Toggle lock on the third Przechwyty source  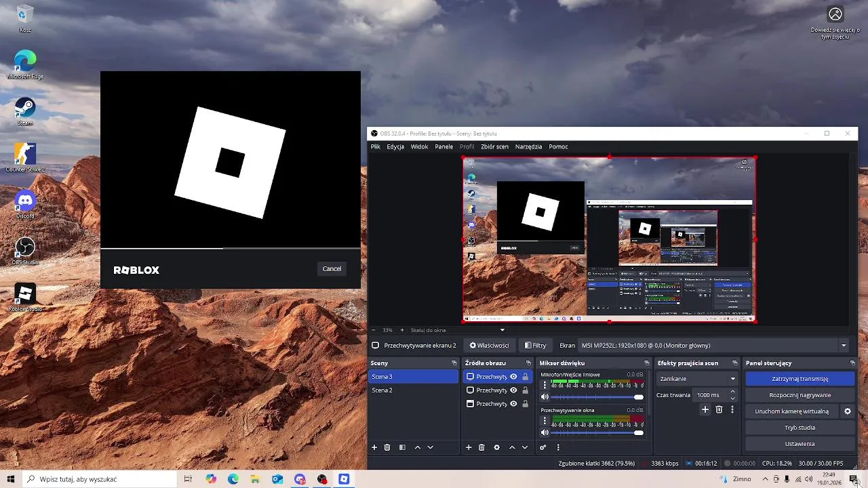(x=525, y=403)
